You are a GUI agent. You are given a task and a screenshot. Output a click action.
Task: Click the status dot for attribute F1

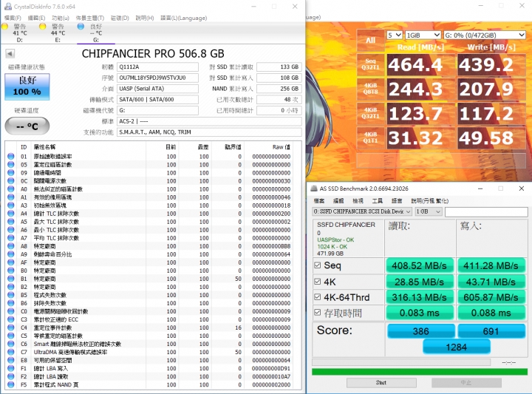11,368
